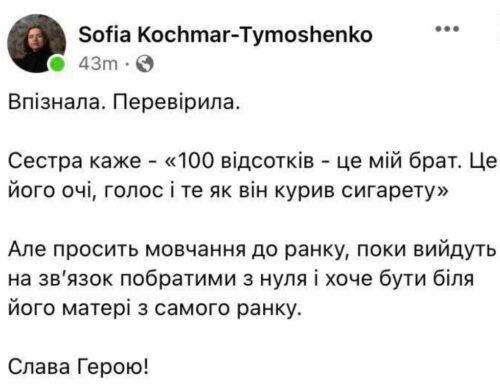Viewport: 500px width, 386px height.
Task: Click the word "Героя" ending "Герою!"
Action: (114, 367)
